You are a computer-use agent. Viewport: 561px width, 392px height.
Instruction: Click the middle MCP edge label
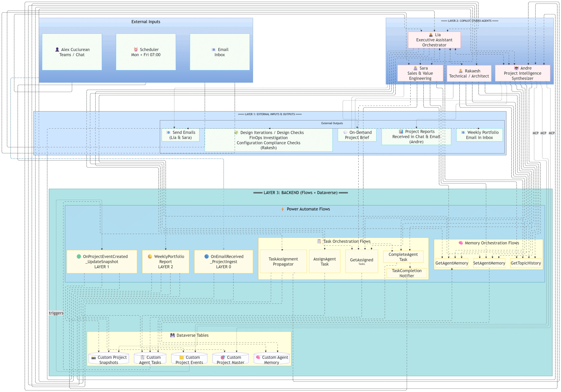tap(543, 133)
